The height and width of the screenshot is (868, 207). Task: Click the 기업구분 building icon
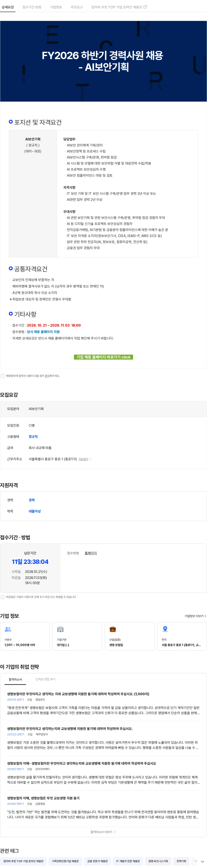click(60, 629)
